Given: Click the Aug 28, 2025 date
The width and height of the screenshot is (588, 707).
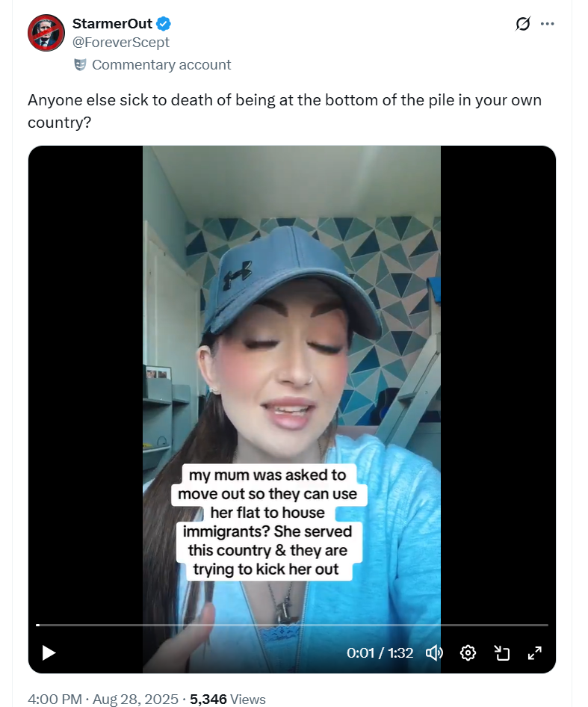Looking at the screenshot, I should click(135, 699).
